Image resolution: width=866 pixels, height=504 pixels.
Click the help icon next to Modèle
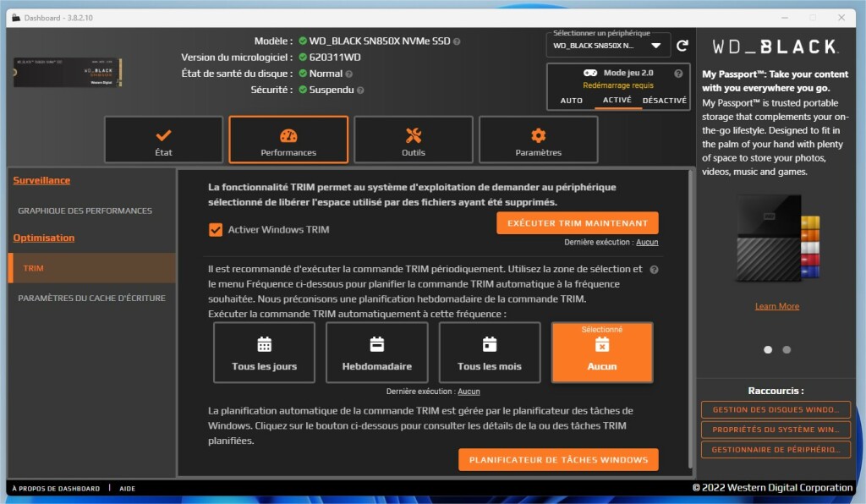click(457, 41)
